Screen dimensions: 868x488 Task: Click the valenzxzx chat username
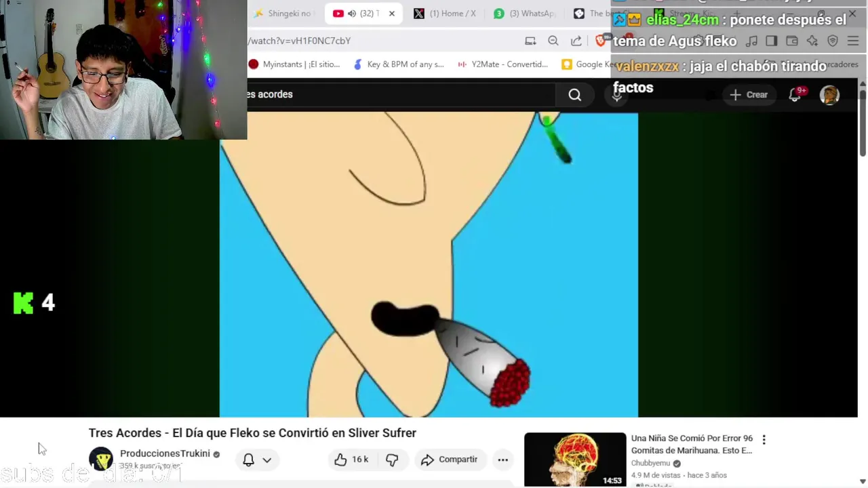pos(647,66)
